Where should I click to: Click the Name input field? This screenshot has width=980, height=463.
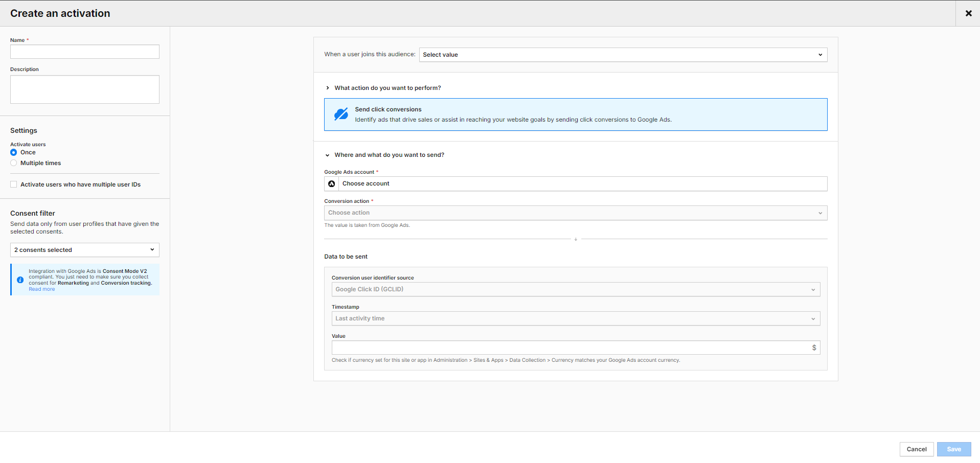tap(84, 52)
